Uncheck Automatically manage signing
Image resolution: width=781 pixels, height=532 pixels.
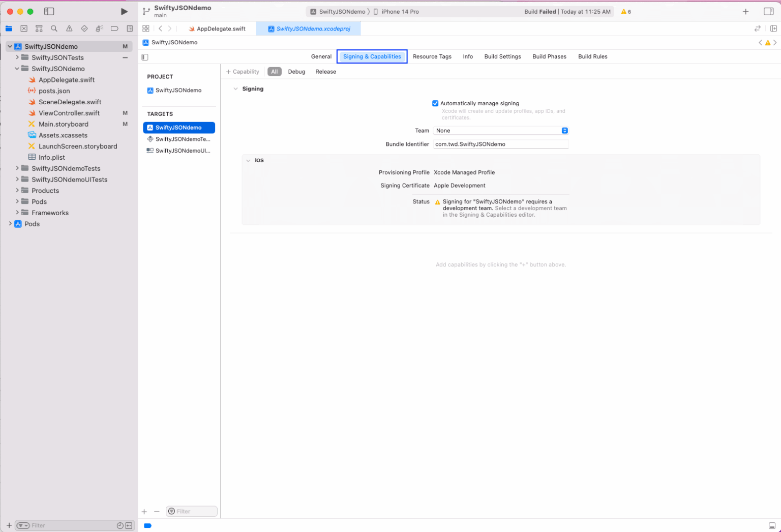point(435,103)
